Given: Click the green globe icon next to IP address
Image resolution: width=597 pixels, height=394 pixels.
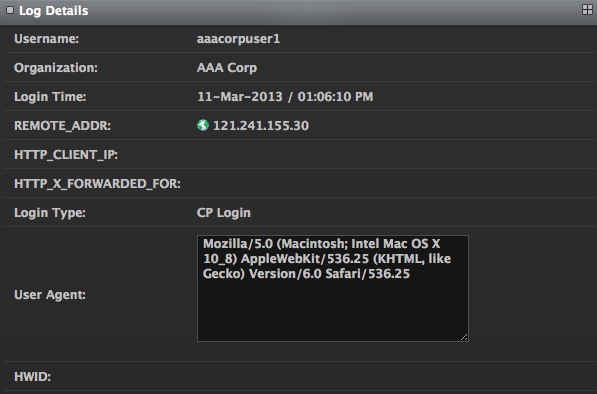Looking at the screenshot, I should click(x=203, y=125).
